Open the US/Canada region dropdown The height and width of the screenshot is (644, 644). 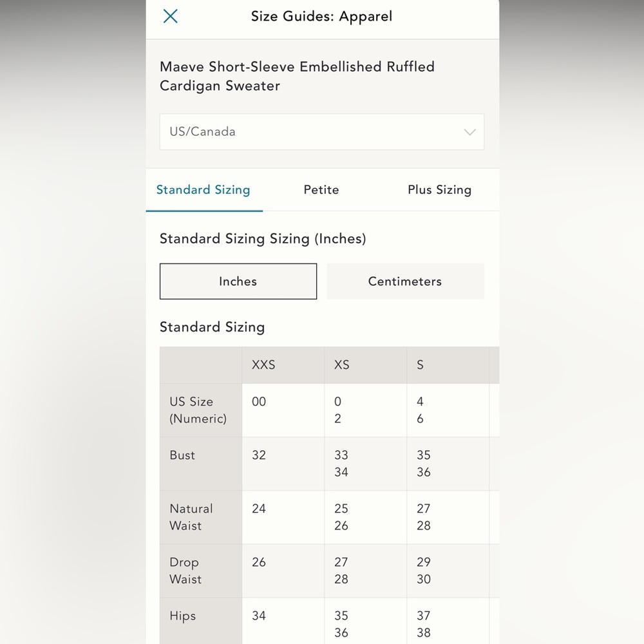(x=321, y=132)
